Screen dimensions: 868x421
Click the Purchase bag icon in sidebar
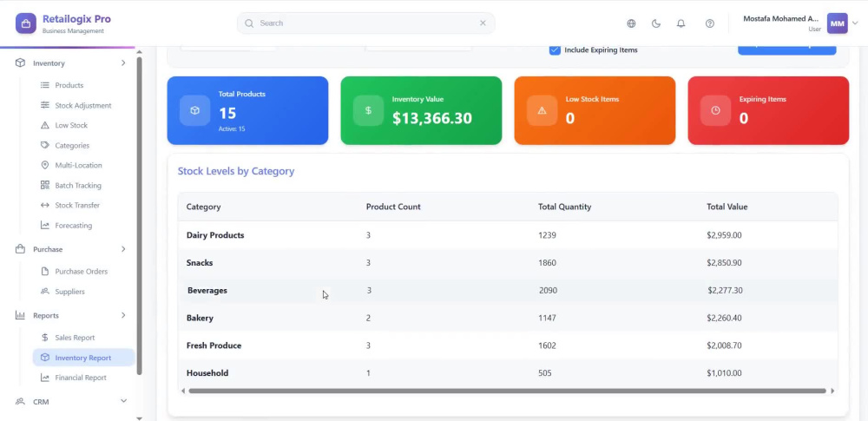coord(21,249)
